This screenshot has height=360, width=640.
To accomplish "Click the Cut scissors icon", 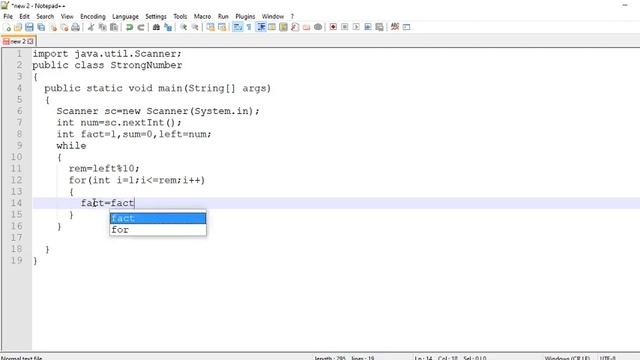I will (x=91, y=27).
